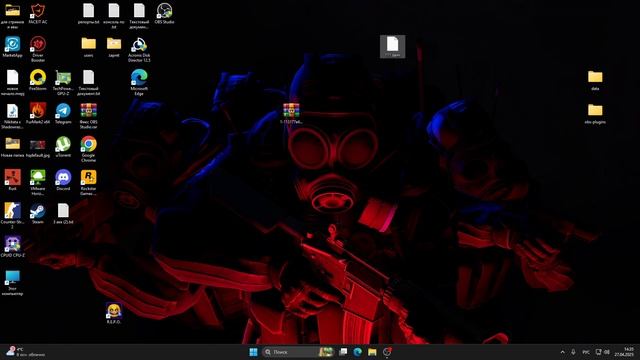The image size is (640, 360).
Task: Launch the Steam desktop shortcut
Action: pyautogui.click(x=38, y=214)
